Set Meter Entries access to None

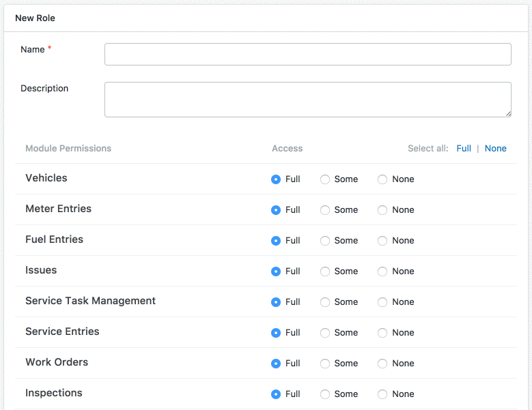[382, 210]
